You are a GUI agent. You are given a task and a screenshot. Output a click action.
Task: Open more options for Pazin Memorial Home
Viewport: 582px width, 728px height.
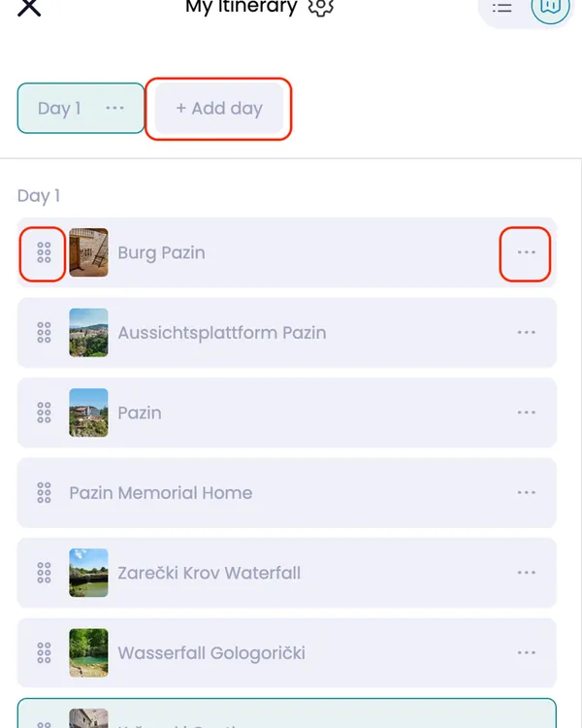(526, 493)
